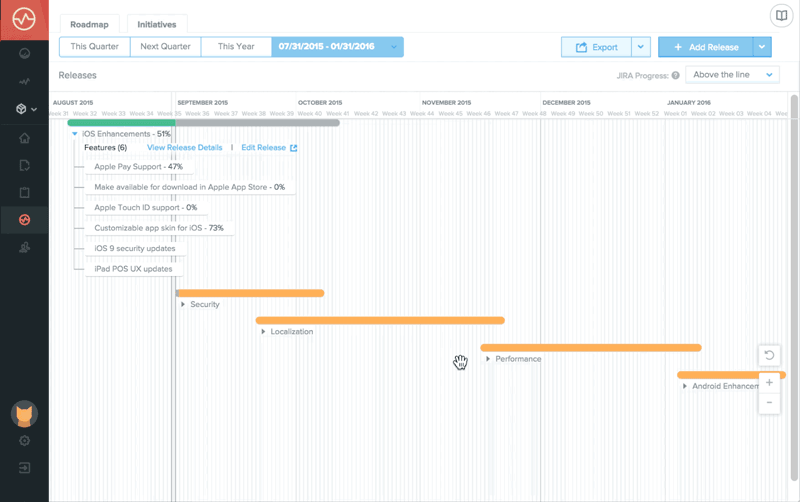This screenshot has width=800, height=502.
Task: Open the JIRA Progress 'Above the line' dropdown
Action: (732, 75)
